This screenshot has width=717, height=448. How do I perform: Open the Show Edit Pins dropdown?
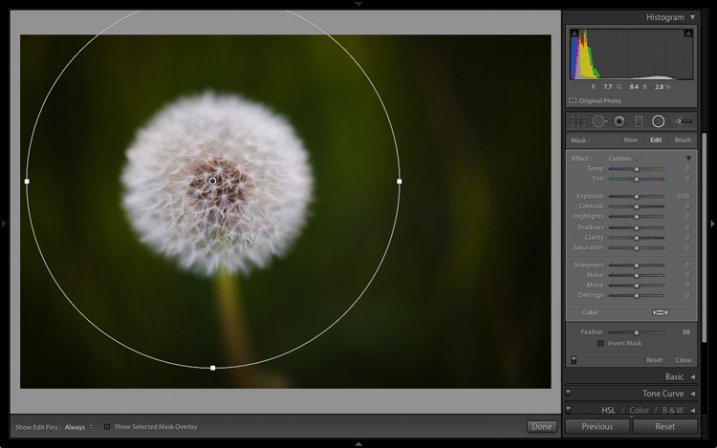(78, 427)
